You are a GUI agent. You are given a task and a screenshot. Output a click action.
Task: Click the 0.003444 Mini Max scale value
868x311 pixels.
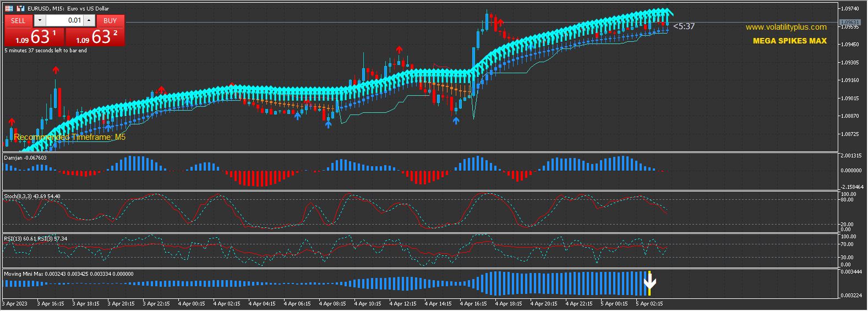(x=851, y=272)
